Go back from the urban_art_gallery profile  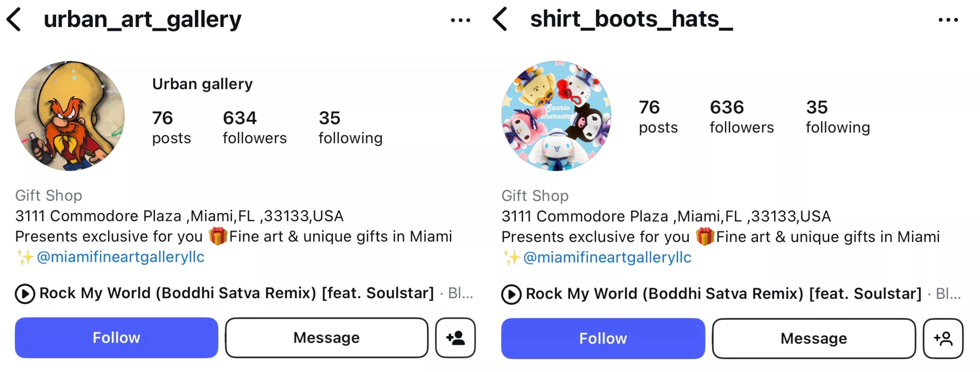[14, 19]
